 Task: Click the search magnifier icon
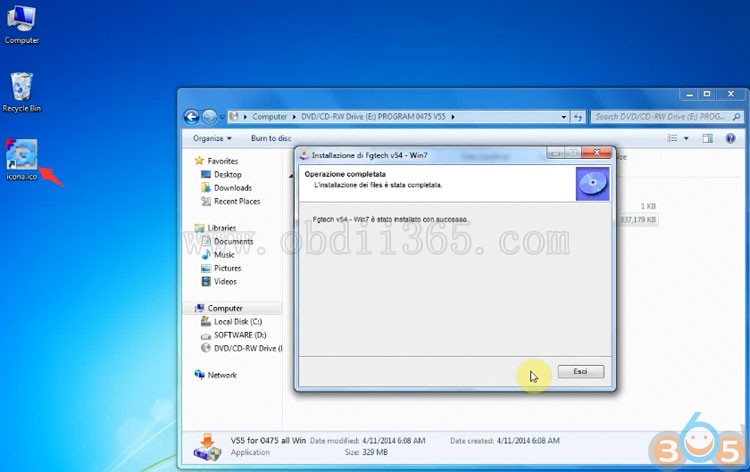click(737, 117)
